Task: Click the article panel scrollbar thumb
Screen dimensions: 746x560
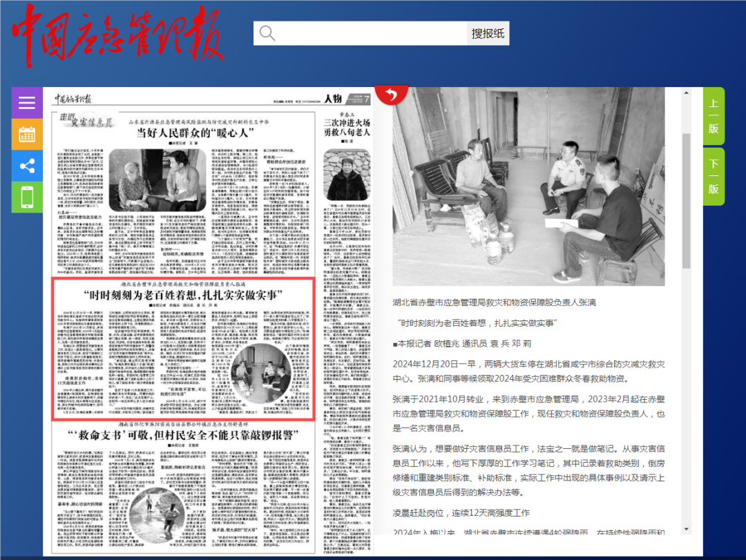Action: pyautogui.click(x=686, y=201)
